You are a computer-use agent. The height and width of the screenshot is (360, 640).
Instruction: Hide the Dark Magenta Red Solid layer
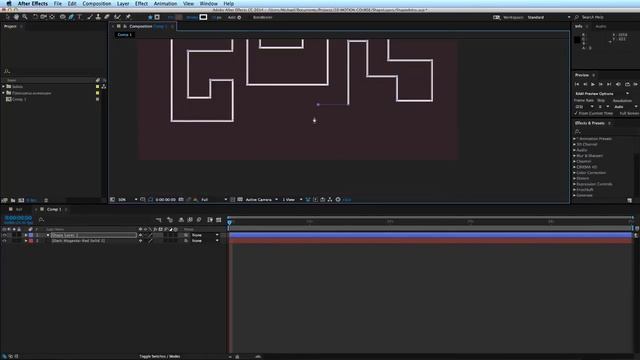(x=4, y=241)
